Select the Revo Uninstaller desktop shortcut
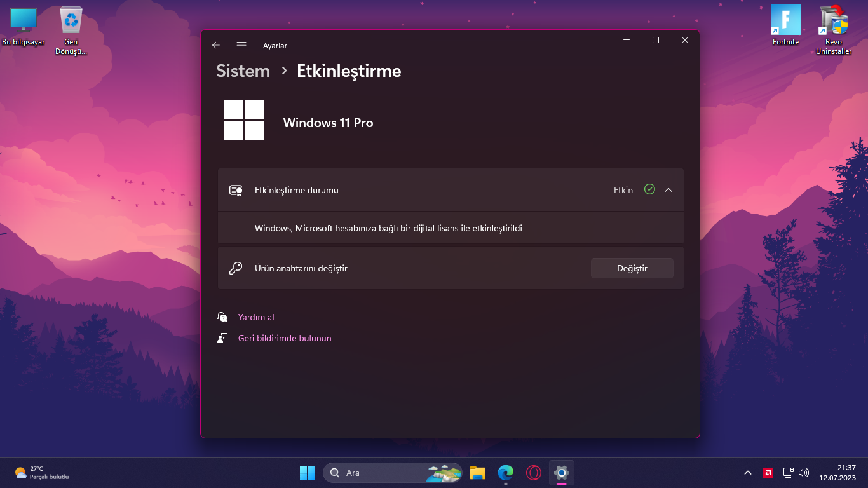Screen dimensions: 868x488 point(834,30)
